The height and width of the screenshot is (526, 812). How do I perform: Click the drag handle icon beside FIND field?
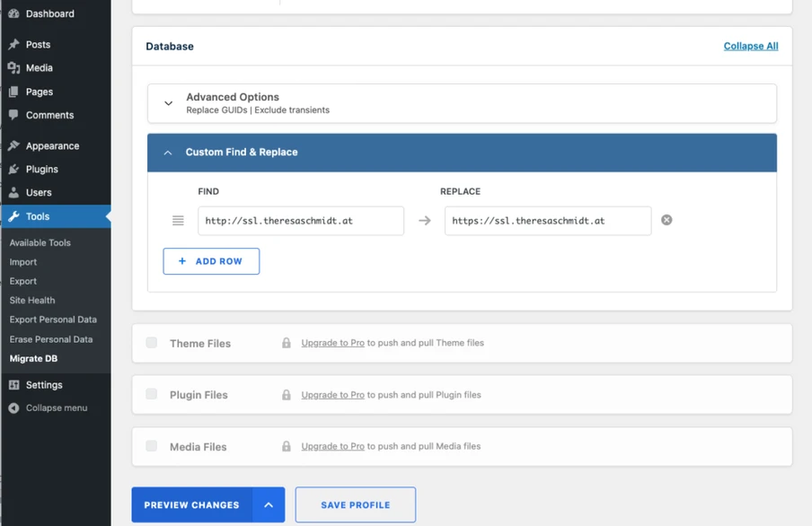[178, 221]
